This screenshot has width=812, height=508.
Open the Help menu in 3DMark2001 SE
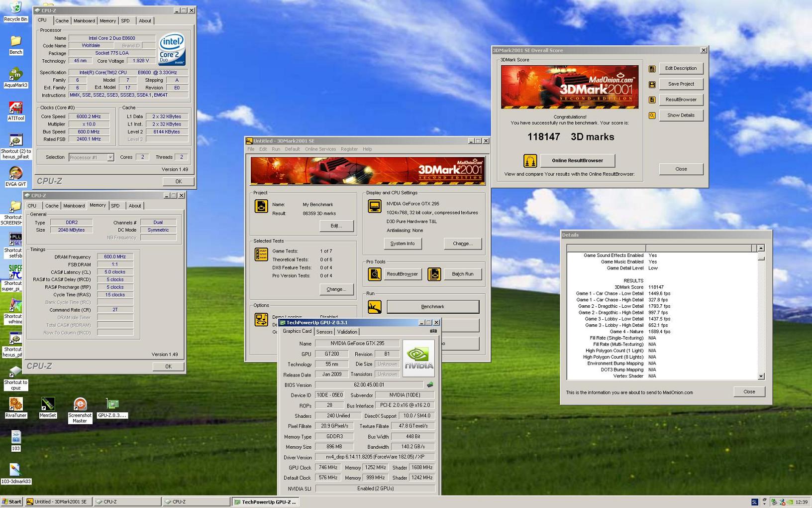point(367,149)
